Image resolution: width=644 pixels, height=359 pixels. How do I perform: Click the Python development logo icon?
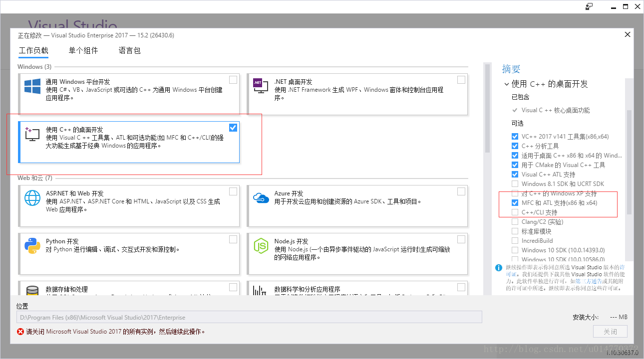(x=32, y=246)
